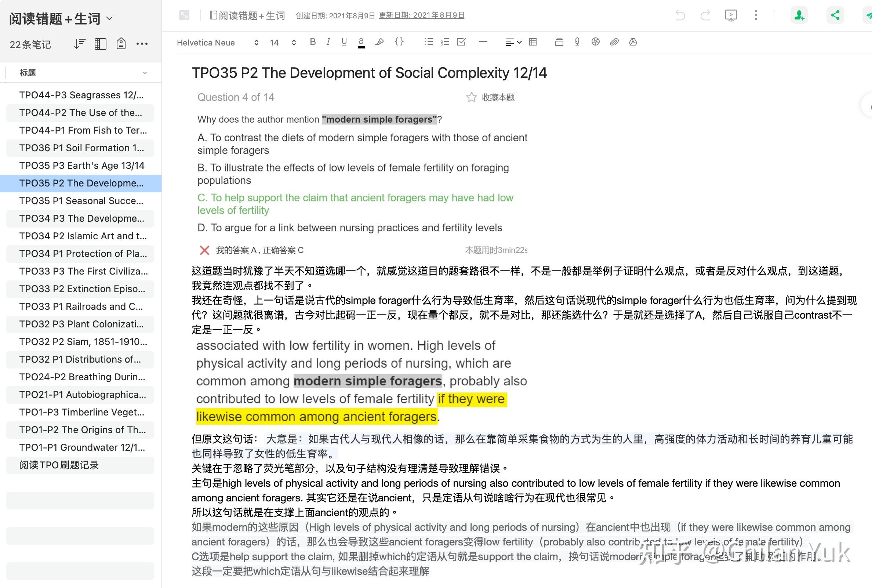Open note TPO35 P1 Seasonal Succe...
Viewport: 872px width, 588px height.
point(81,201)
